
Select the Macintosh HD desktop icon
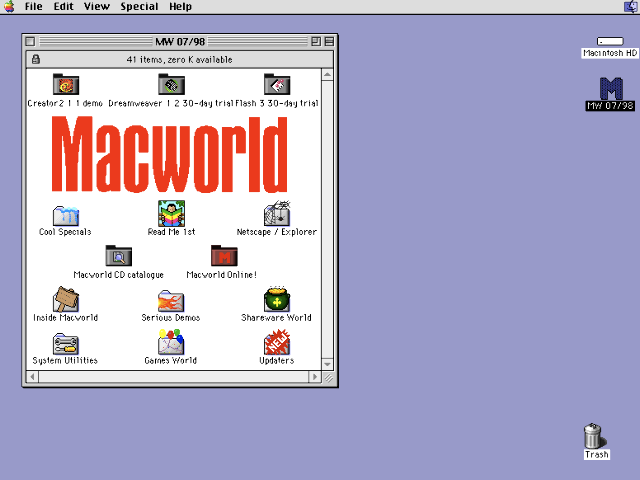(x=610, y=41)
